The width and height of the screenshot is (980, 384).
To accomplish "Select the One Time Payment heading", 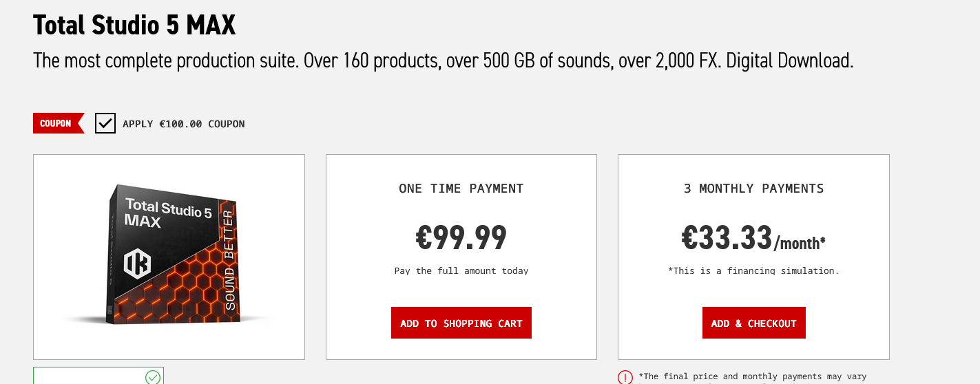I will [461, 189].
